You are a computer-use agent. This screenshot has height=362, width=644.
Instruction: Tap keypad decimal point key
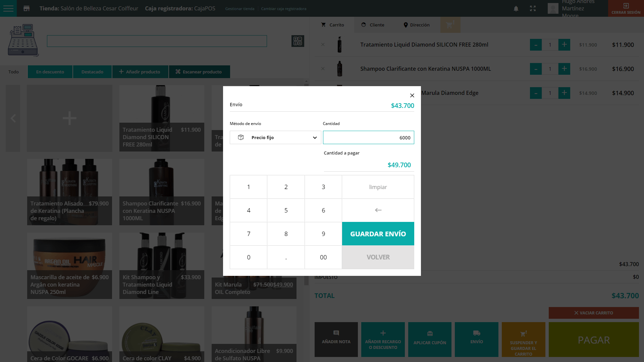(x=286, y=257)
